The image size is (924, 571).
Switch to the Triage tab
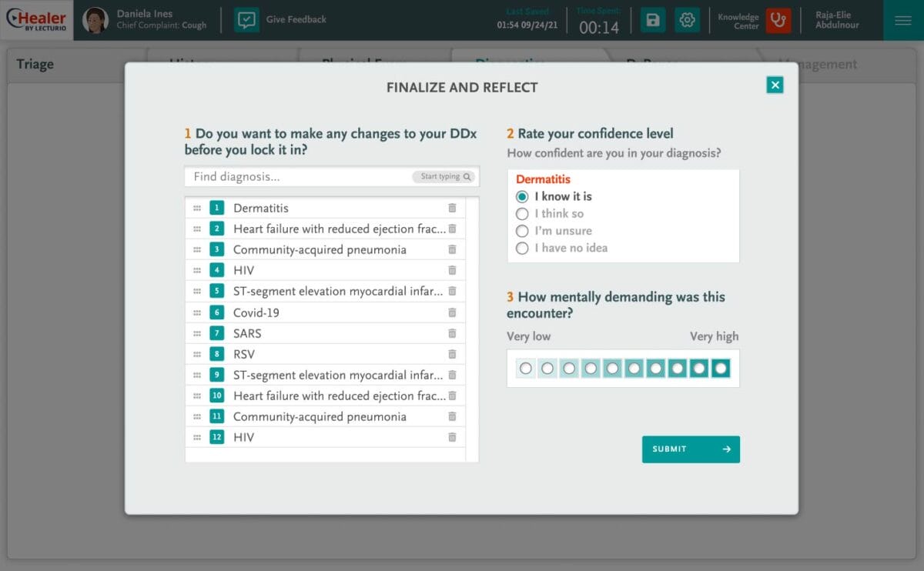pyautogui.click(x=35, y=65)
